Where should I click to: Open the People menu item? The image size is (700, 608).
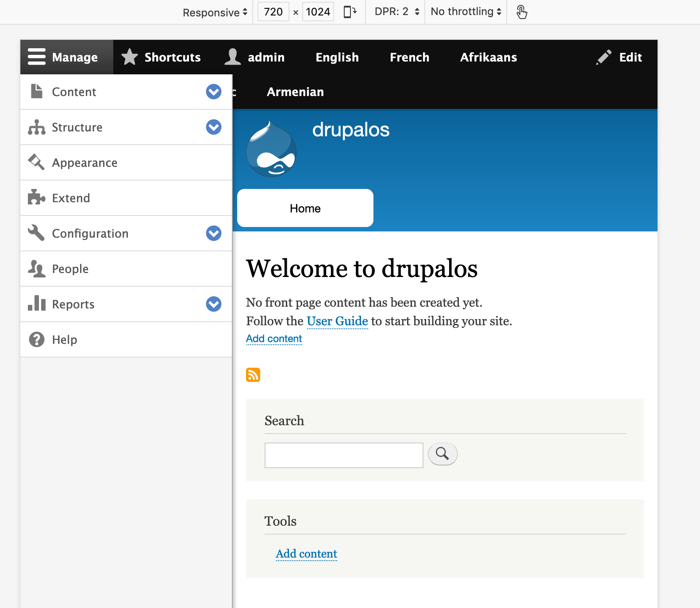[126, 269]
